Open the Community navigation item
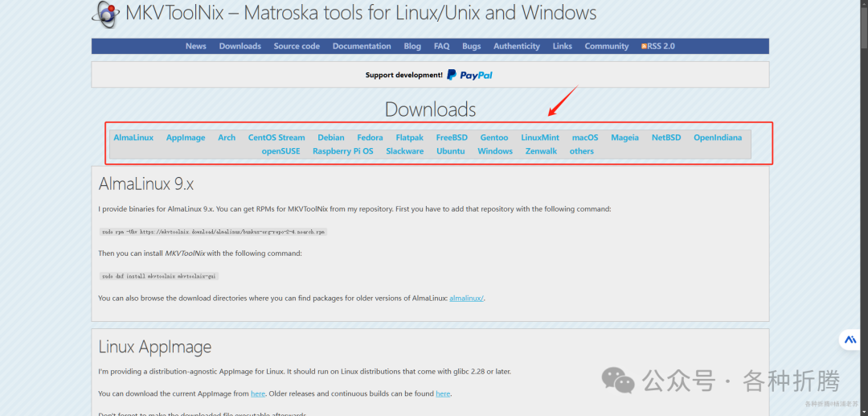The height and width of the screenshot is (416, 868). click(607, 46)
